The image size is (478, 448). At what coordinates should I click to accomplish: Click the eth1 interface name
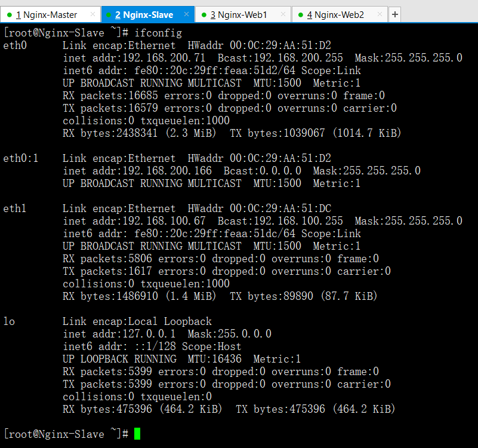pyautogui.click(x=15, y=208)
